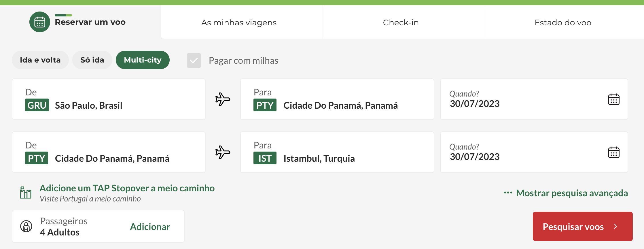Screen dimensions: 644x249
Task: Toggle the Pagar com milhas checkbox
Action: 194,61
